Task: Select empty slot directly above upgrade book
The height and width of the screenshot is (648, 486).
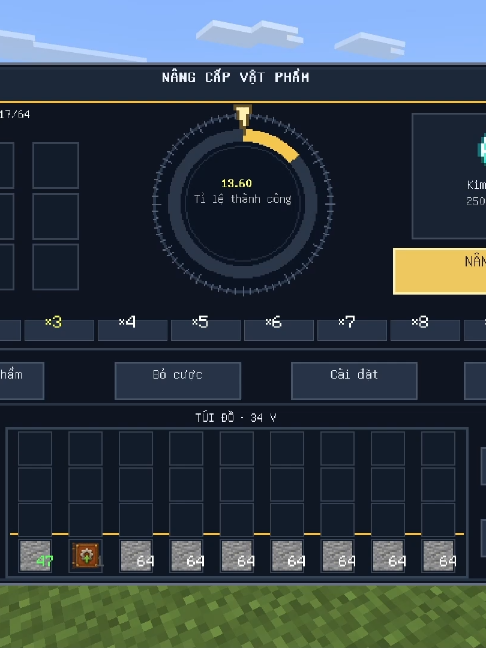Action: (86, 519)
